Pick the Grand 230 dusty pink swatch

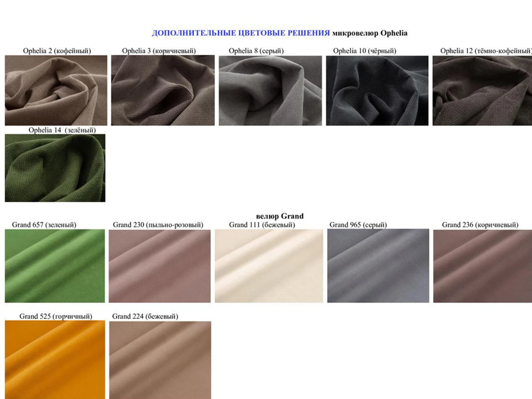coord(160,266)
